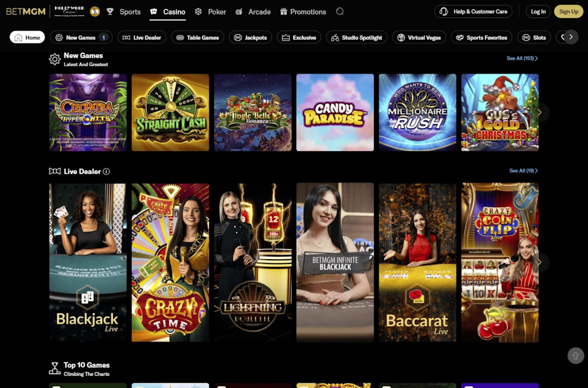Click the trophy icon beside Sports
The height and width of the screenshot is (388, 588).
pos(110,11)
